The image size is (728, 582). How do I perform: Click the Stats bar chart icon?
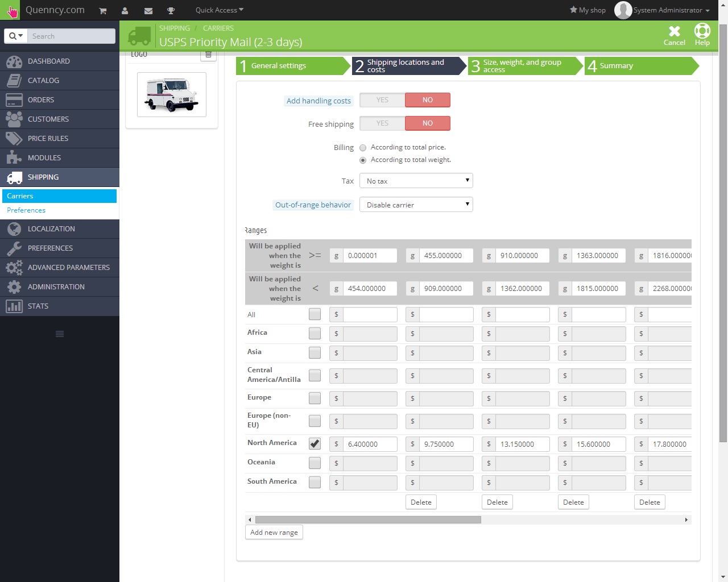coord(14,306)
